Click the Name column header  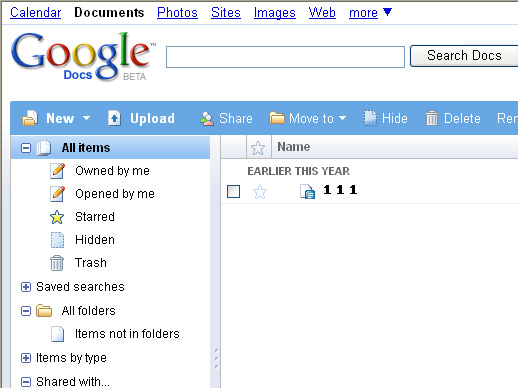click(x=294, y=147)
